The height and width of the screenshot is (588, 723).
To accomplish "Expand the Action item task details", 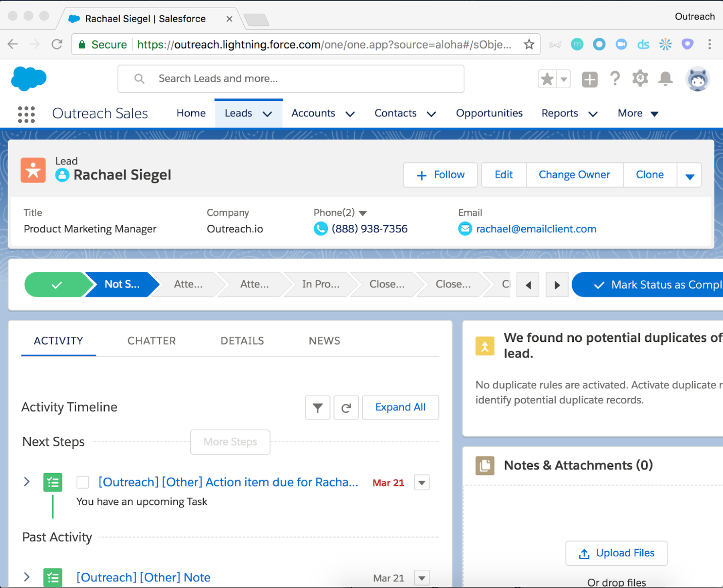I will coord(27,482).
